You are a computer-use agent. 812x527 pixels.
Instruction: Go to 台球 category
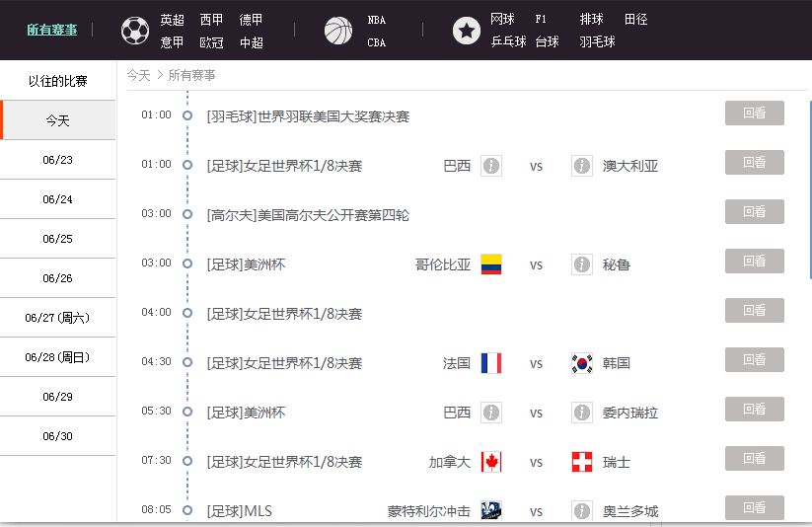click(547, 41)
